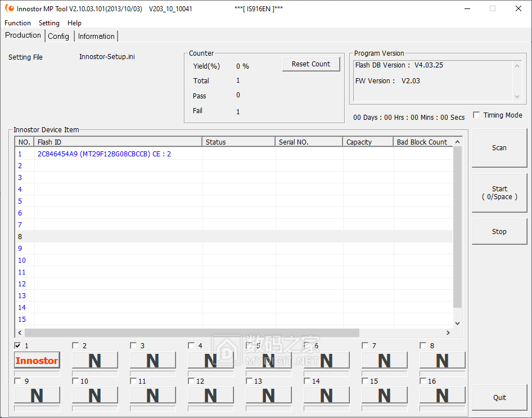Click the N device icon for slot 2
Viewport: 532px width, 418px height.
point(95,361)
